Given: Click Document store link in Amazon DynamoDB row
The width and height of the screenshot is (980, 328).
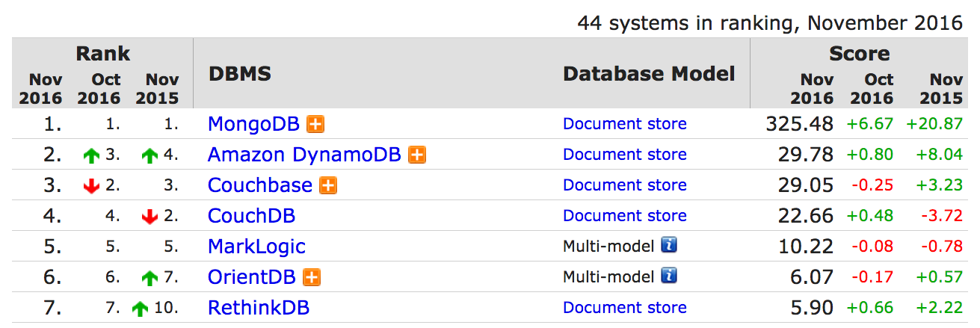Looking at the screenshot, I should coord(625,155).
